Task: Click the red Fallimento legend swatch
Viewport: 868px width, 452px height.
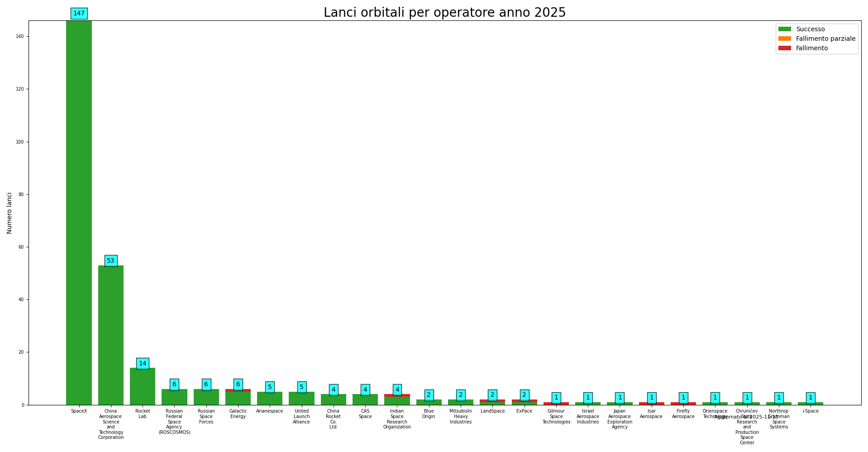Action: tap(784, 48)
